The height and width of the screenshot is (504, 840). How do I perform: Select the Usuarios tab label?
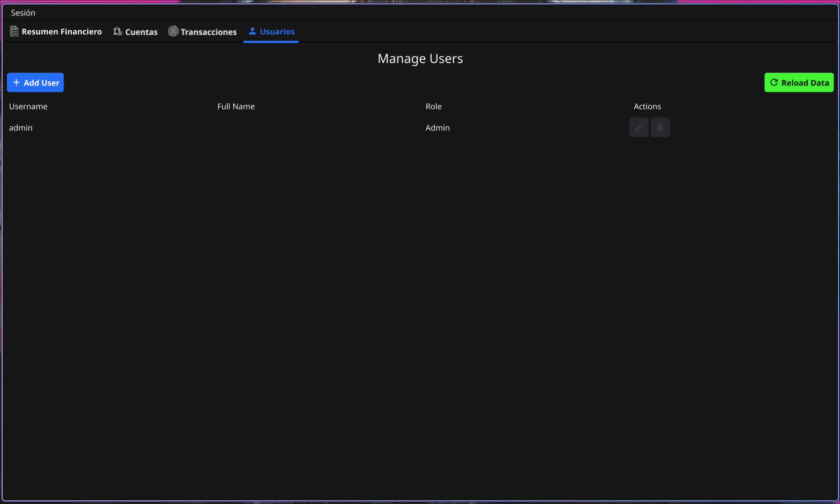pos(277,32)
